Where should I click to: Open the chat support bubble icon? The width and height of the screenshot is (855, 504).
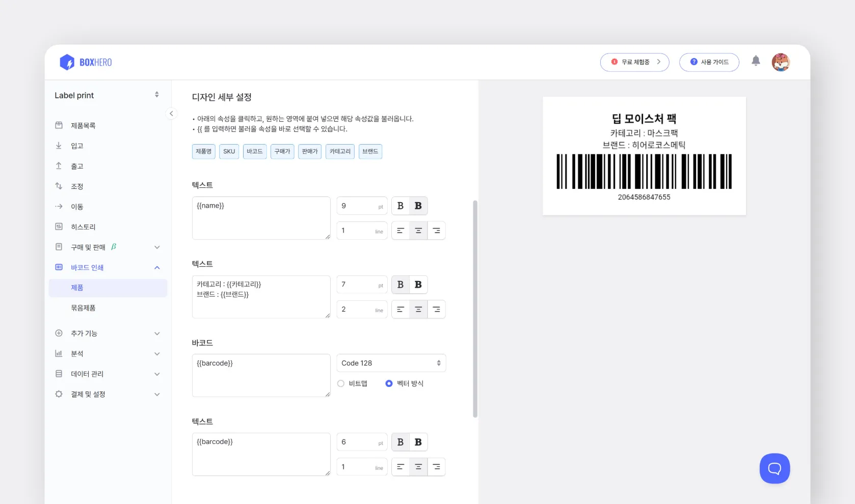coord(774,468)
